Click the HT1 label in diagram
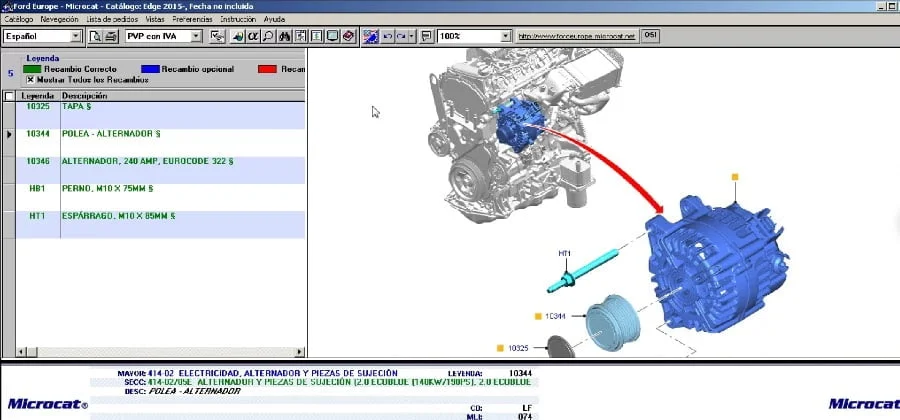Screen dimensions: 900x420 click(565, 252)
